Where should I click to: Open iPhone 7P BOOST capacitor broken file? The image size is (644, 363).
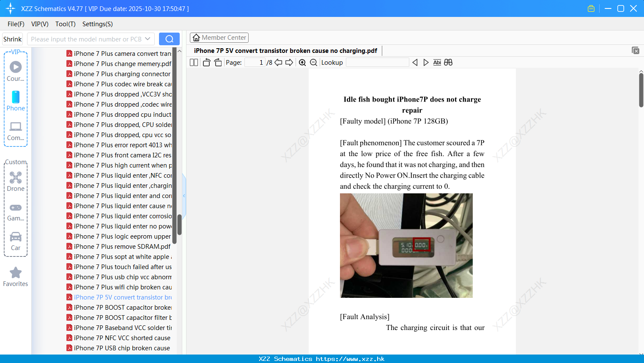point(119,307)
